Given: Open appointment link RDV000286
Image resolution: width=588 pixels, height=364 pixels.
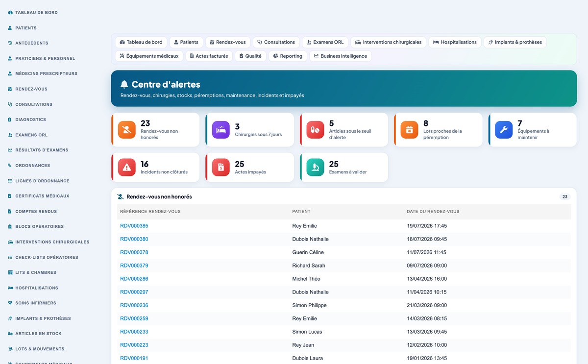Looking at the screenshot, I should point(134,279).
